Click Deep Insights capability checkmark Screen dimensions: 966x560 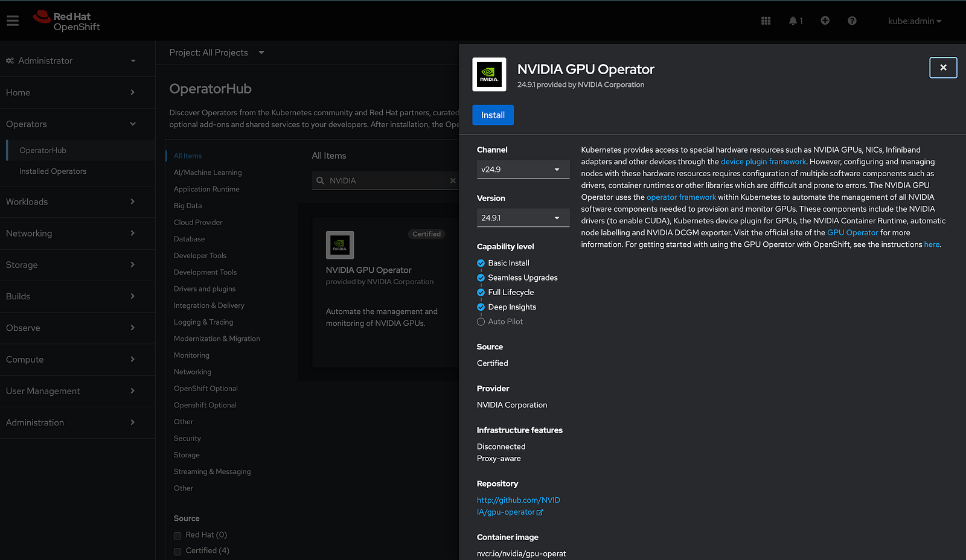[481, 307]
